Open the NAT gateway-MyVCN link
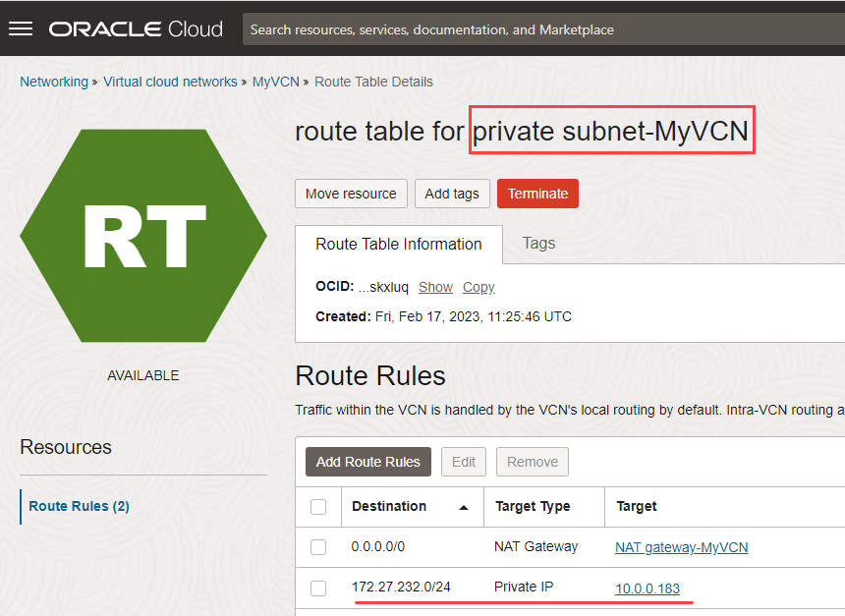 pyautogui.click(x=681, y=547)
